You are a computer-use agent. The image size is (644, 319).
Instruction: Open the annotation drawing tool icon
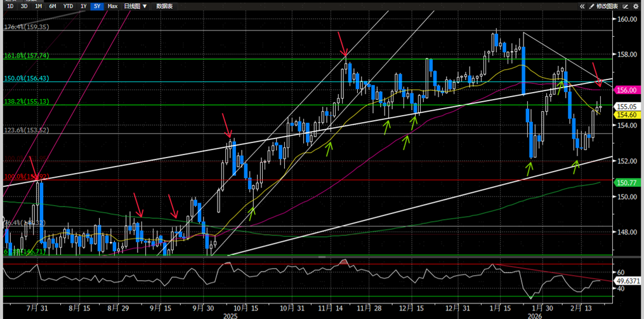626,6
